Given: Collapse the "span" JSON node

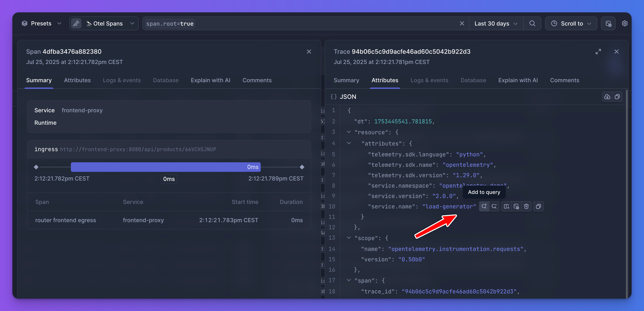Looking at the screenshot, I should (349, 280).
